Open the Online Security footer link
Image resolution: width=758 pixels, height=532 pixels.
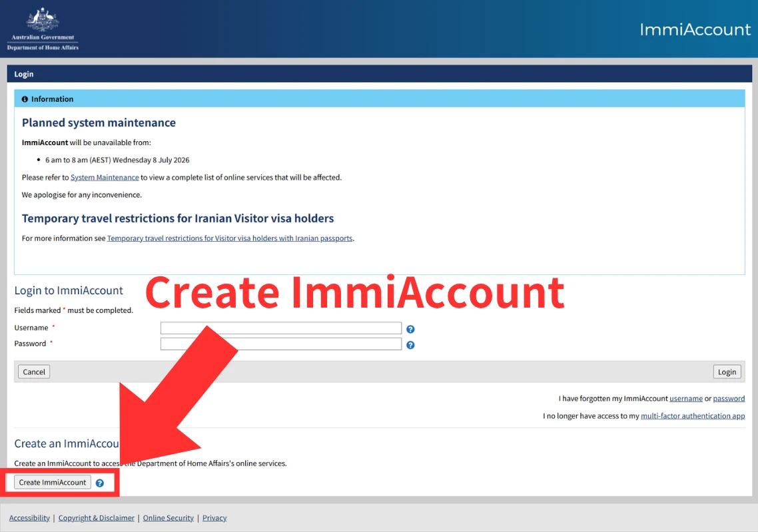coord(169,518)
